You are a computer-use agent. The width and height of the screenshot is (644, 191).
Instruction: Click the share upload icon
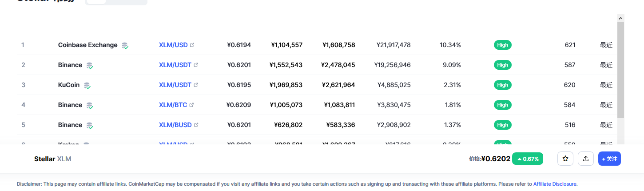pos(585,159)
